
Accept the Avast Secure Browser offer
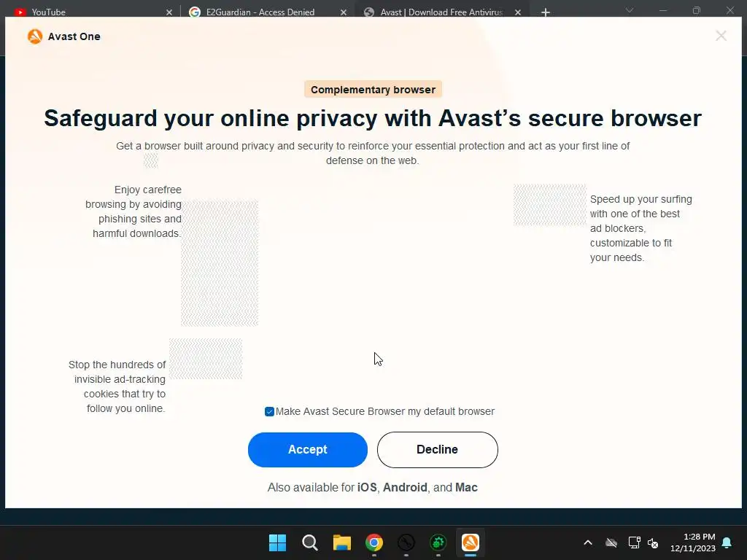[x=308, y=449]
